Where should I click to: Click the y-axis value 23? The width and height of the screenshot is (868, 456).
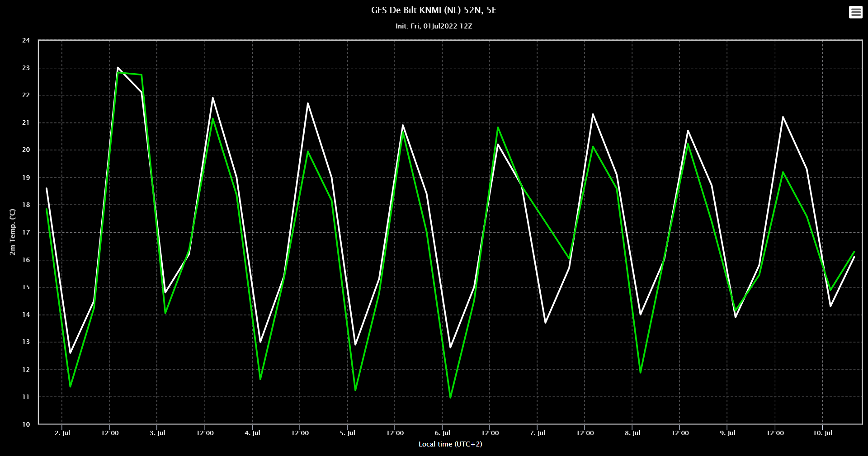[26, 68]
